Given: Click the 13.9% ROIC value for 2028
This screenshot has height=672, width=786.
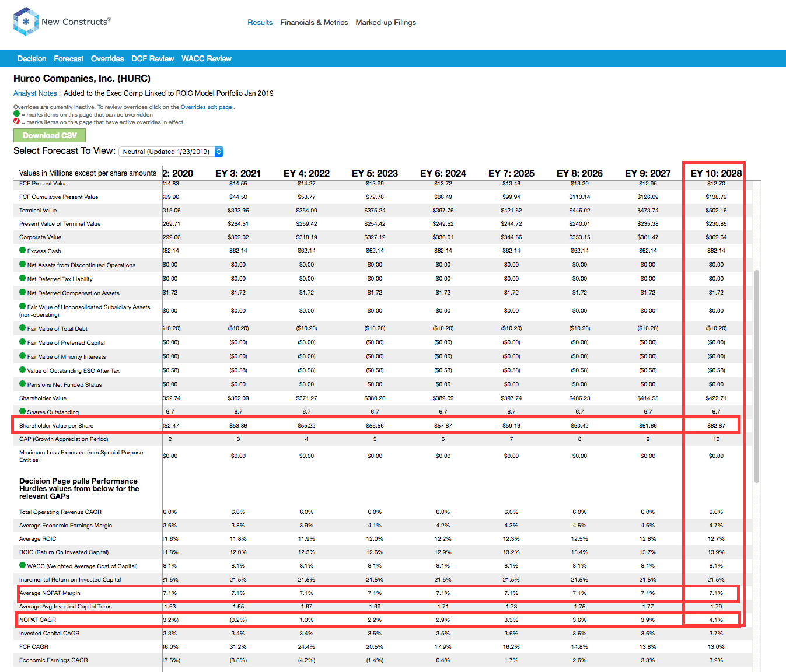Looking at the screenshot, I should (x=716, y=552).
